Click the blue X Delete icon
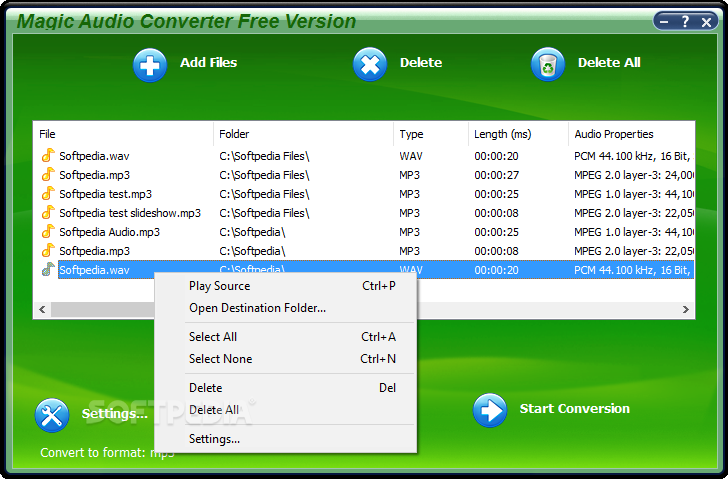 pos(370,65)
